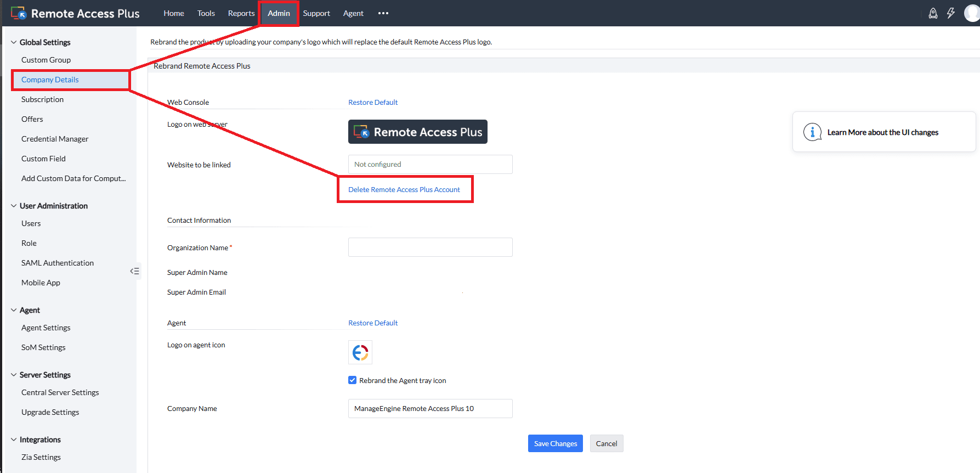Open the three-dots more menu

[x=383, y=13]
